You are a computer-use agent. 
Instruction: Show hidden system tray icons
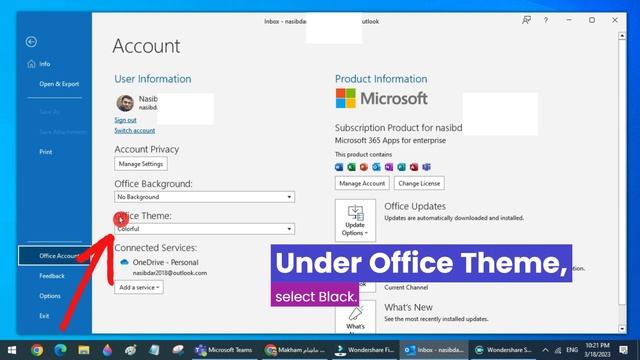click(545, 350)
